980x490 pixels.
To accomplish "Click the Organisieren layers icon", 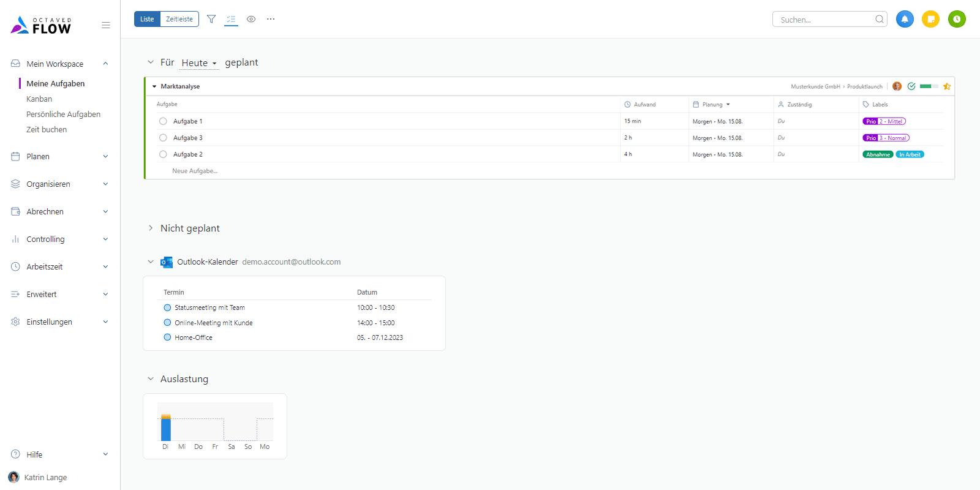I will 15,184.
